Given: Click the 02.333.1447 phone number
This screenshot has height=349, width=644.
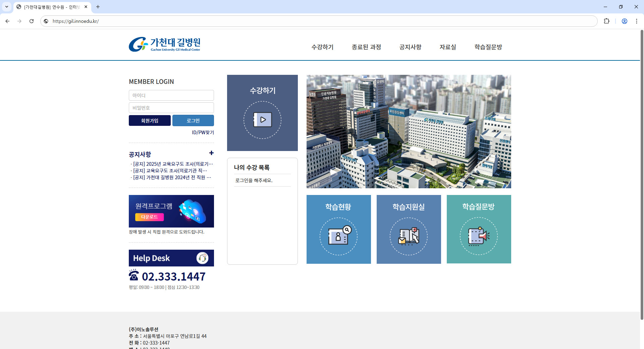Looking at the screenshot, I should [x=174, y=277].
